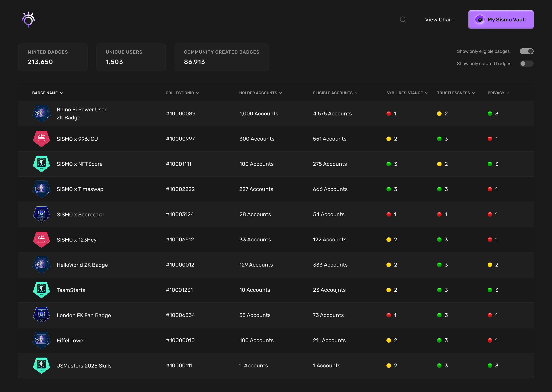Enable Show only curated badges
Image resolution: width=552 pixels, height=392 pixels.
pos(527,64)
